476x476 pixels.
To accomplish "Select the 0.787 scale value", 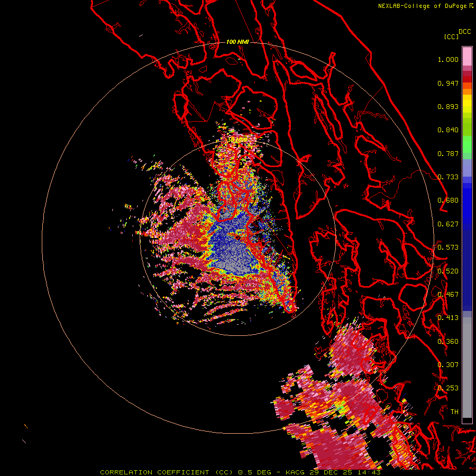I will pyautogui.click(x=448, y=153).
